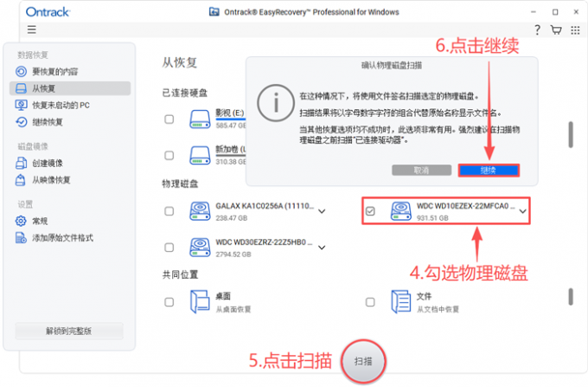The height and width of the screenshot is (387, 588).
Task: Click the EasyRecovery title bar app icon
Action: coord(214,11)
